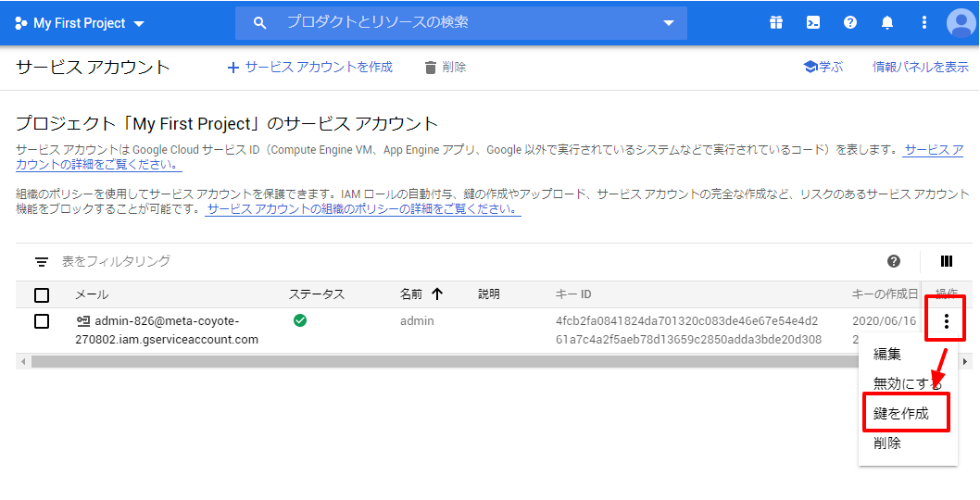Click the horizontal scrollbar track

pos(494,361)
